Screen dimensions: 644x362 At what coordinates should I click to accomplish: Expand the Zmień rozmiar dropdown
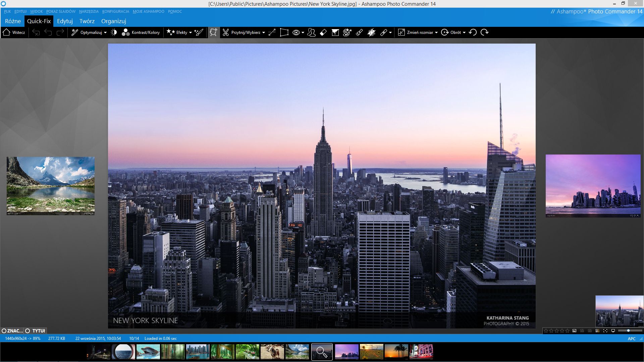coord(436,33)
